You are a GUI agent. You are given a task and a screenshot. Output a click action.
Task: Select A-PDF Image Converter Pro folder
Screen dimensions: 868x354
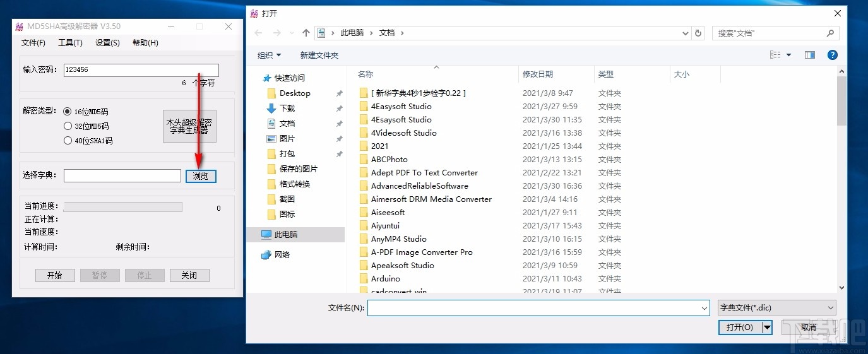(422, 252)
